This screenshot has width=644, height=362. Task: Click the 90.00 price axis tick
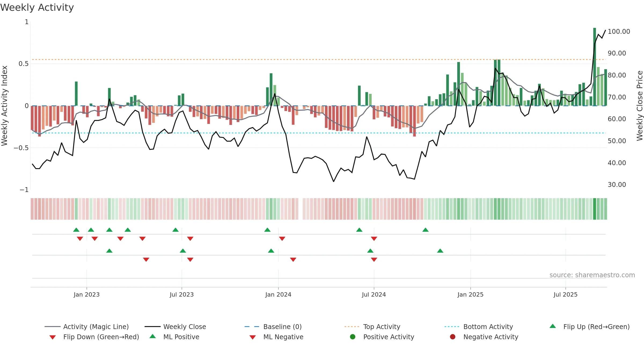(617, 53)
